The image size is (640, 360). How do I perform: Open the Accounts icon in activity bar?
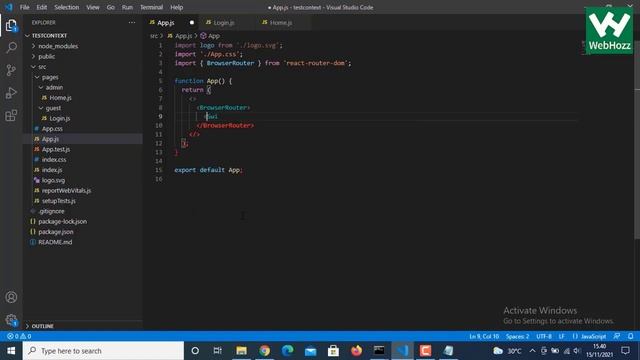click(11, 297)
